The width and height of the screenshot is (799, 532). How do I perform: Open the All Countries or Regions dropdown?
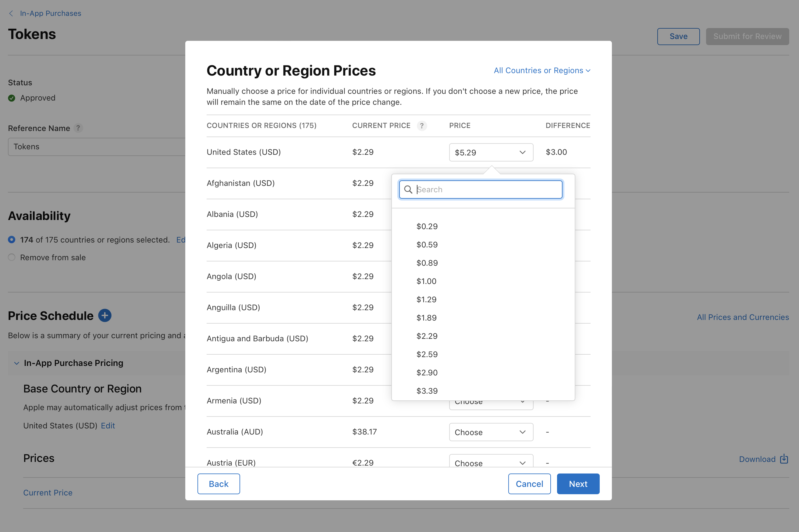click(541, 70)
